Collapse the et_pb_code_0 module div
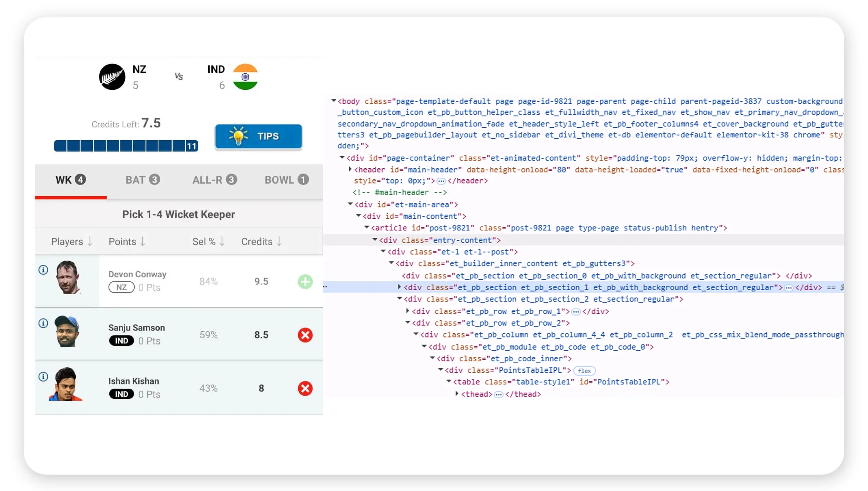This screenshot has height=491, width=868. (x=424, y=346)
